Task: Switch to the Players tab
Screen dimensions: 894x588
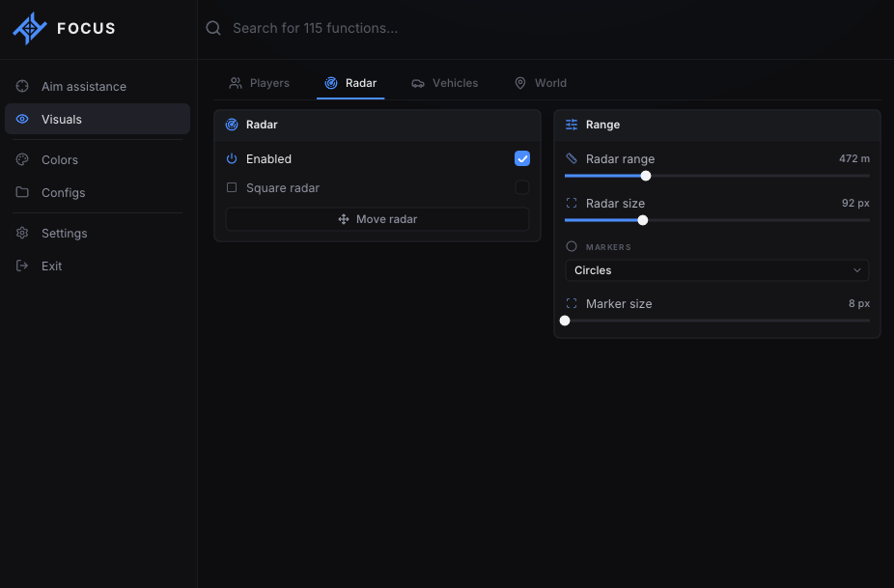Action: [260, 83]
